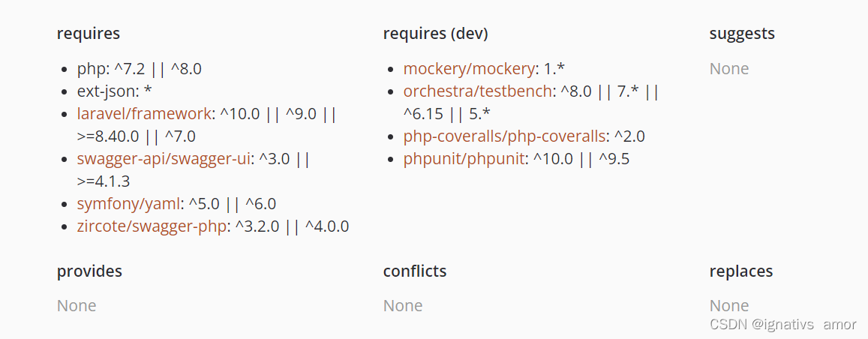Open the laravel/framework package link
868x339 pixels.
[x=144, y=114]
